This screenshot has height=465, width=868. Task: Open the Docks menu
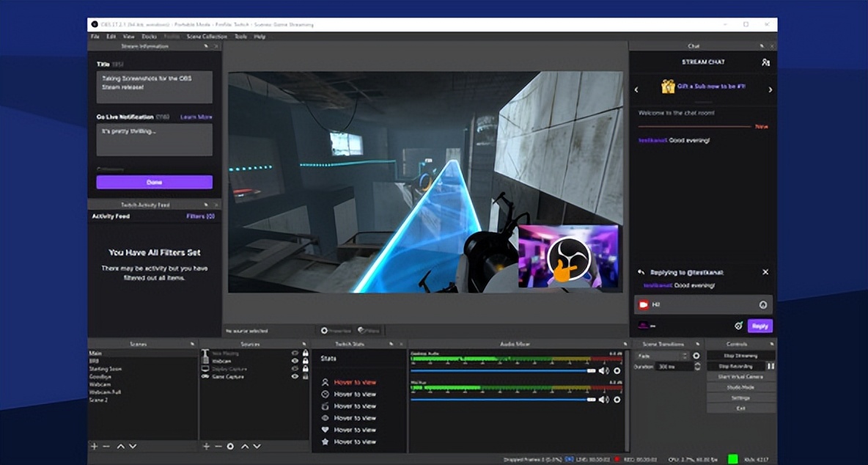click(x=149, y=36)
